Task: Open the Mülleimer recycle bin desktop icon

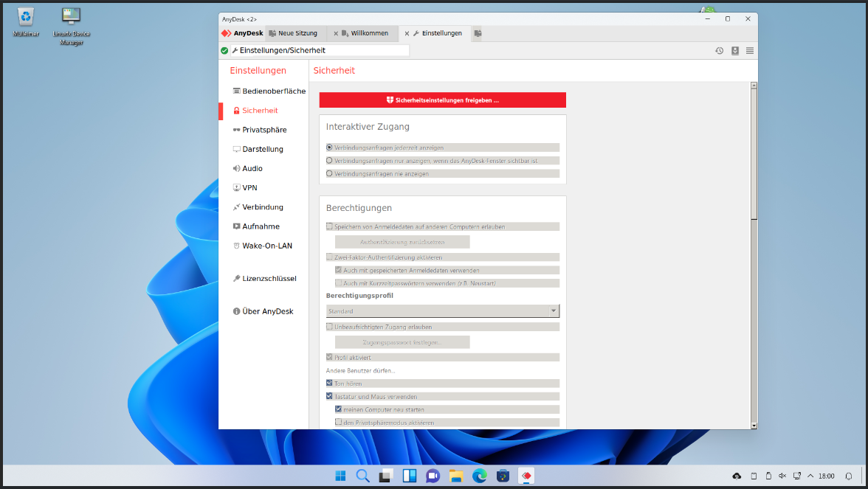Action: point(25,22)
